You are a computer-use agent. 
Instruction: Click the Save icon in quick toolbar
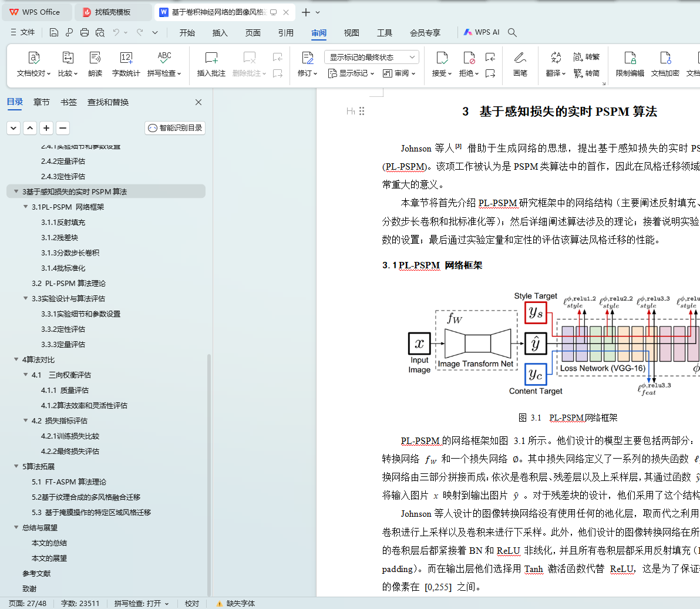point(54,32)
